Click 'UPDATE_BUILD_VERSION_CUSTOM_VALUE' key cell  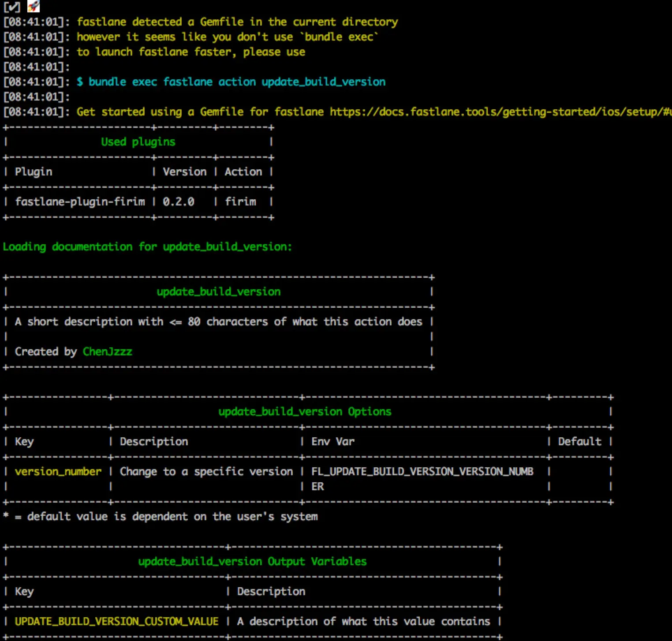coord(117,622)
